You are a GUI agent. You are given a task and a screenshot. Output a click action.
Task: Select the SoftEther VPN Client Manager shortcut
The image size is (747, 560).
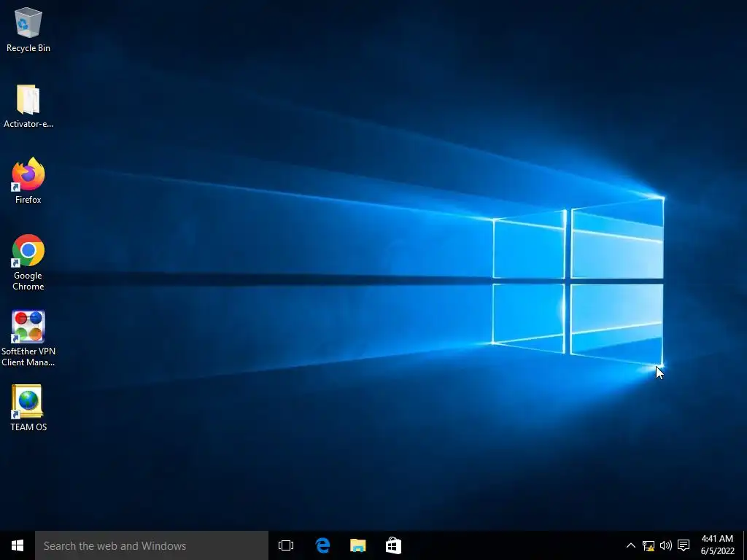(x=28, y=338)
